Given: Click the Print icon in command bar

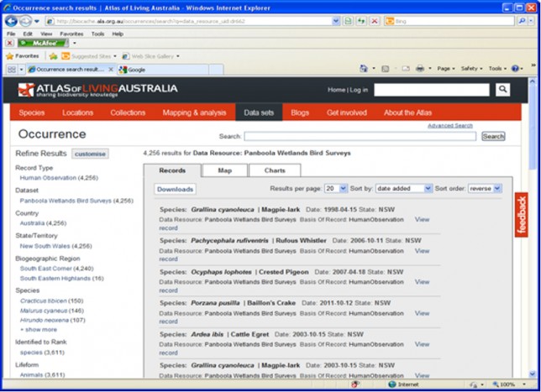Looking at the screenshot, I should tap(419, 69).
